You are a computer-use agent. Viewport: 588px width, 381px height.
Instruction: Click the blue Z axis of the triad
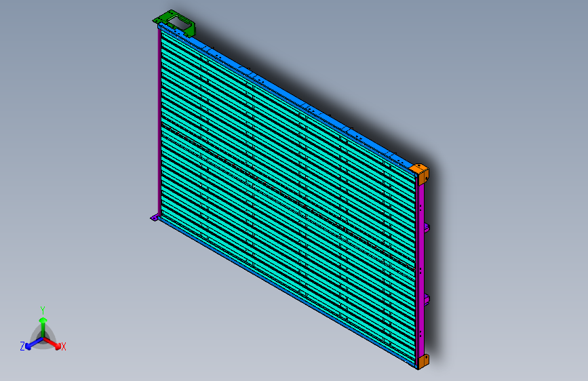point(34,344)
